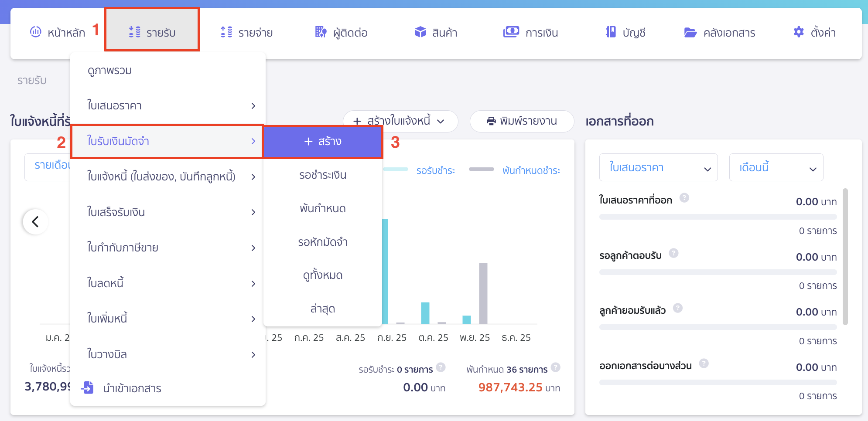Select the บัญชี accounting ledger icon
The image size is (868, 421).
click(x=612, y=32)
